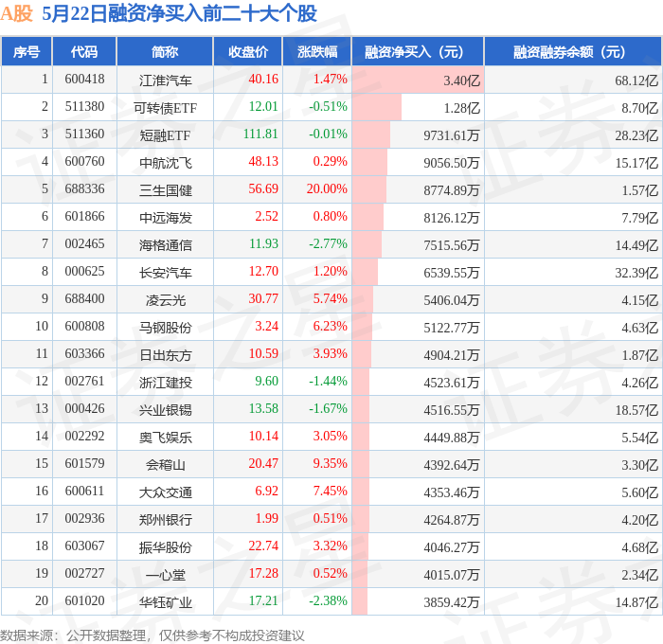
Task: Select stock name 华钰矿业
Action: click(166, 602)
